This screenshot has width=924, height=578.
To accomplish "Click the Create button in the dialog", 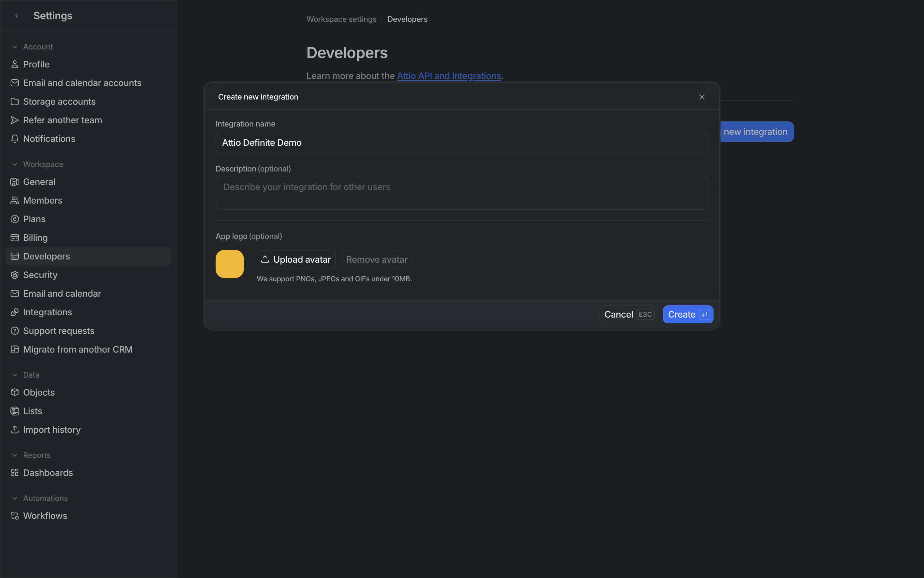I will pyautogui.click(x=688, y=315).
